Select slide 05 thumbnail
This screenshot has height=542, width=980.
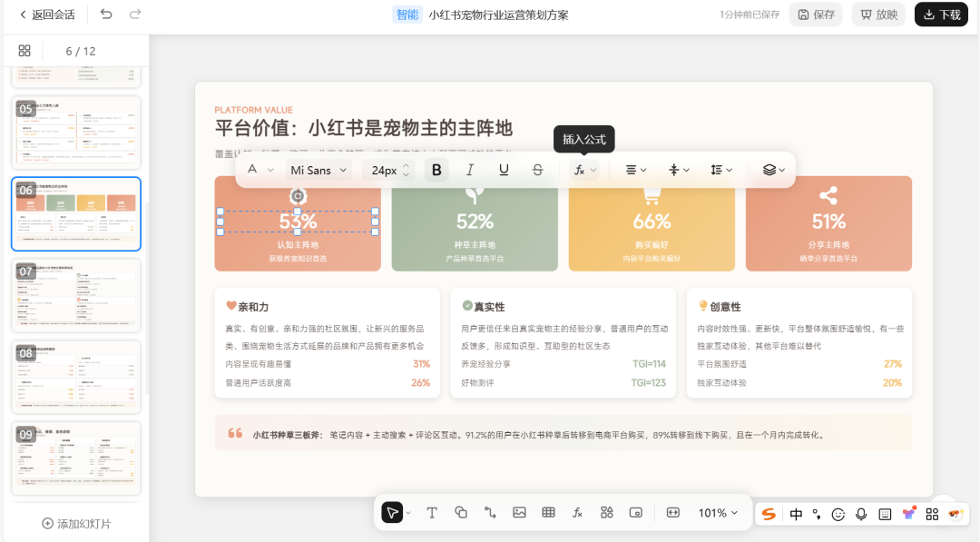coord(76,132)
